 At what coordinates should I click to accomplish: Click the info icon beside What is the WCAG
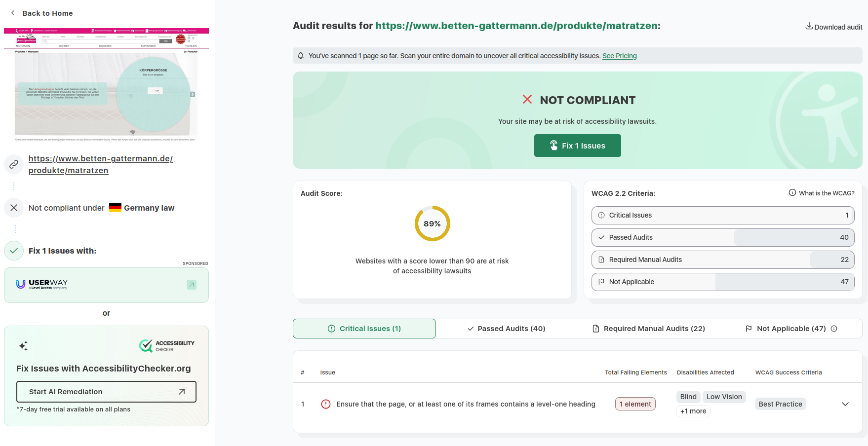(792, 193)
